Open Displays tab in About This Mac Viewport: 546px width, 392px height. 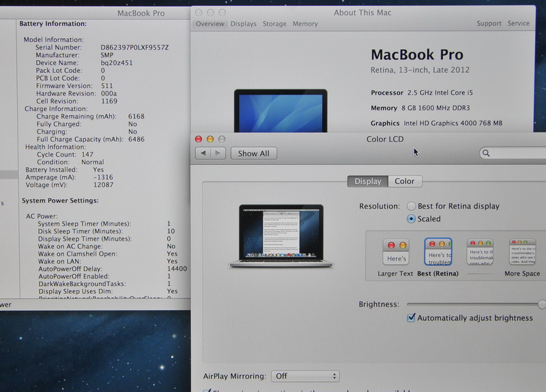244,24
